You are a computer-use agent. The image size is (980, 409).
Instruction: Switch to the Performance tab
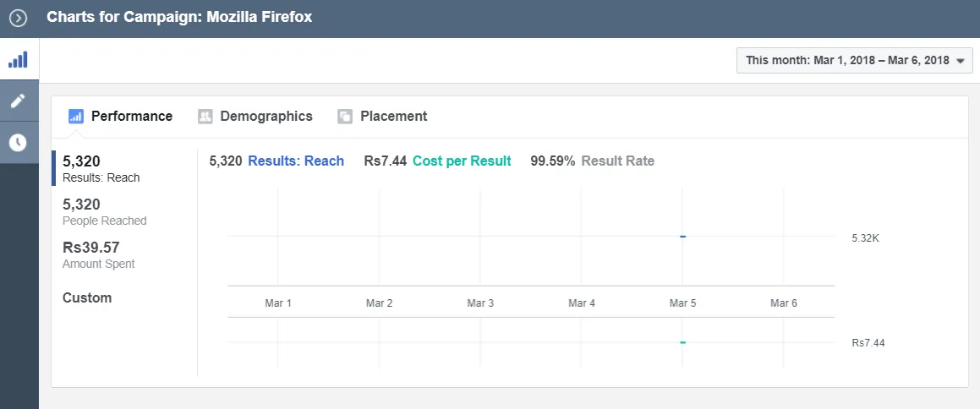pyautogui.click(x=121, y=116)
